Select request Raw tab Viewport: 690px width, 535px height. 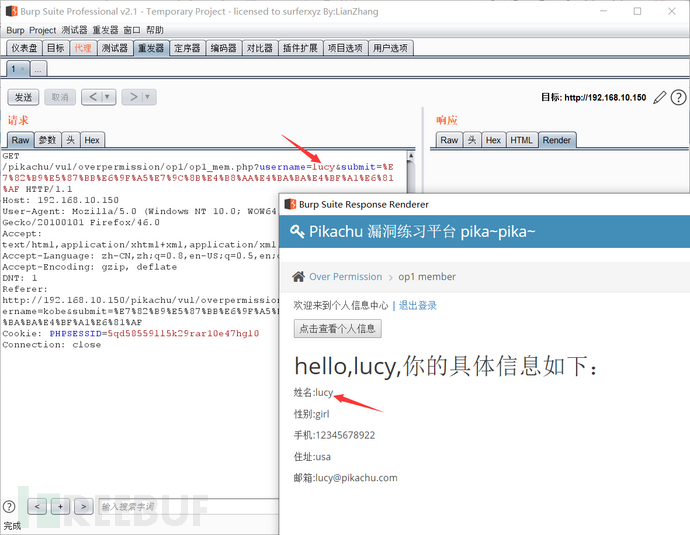point(20,140)
